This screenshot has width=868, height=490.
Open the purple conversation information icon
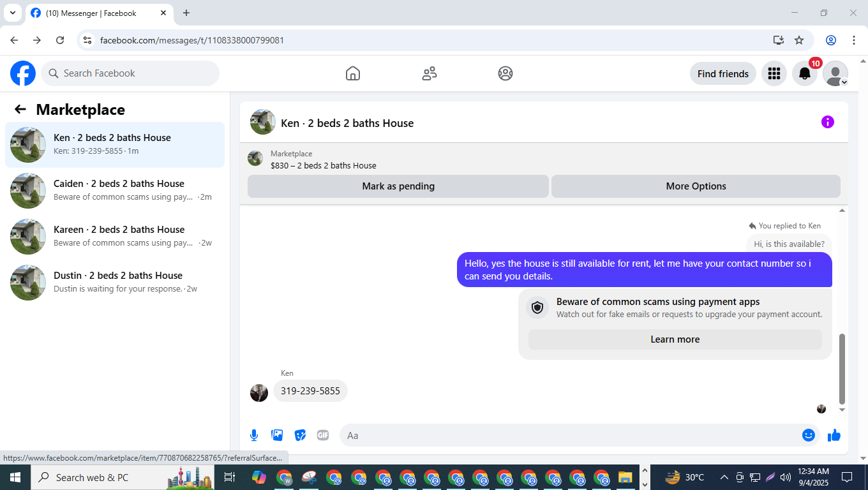pos(828,122)
